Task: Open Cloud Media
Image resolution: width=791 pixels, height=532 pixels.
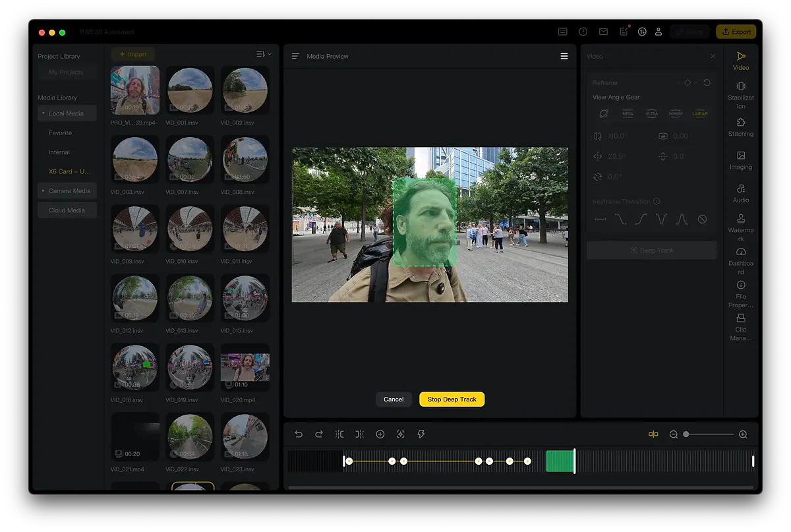Action: (67, 210)
